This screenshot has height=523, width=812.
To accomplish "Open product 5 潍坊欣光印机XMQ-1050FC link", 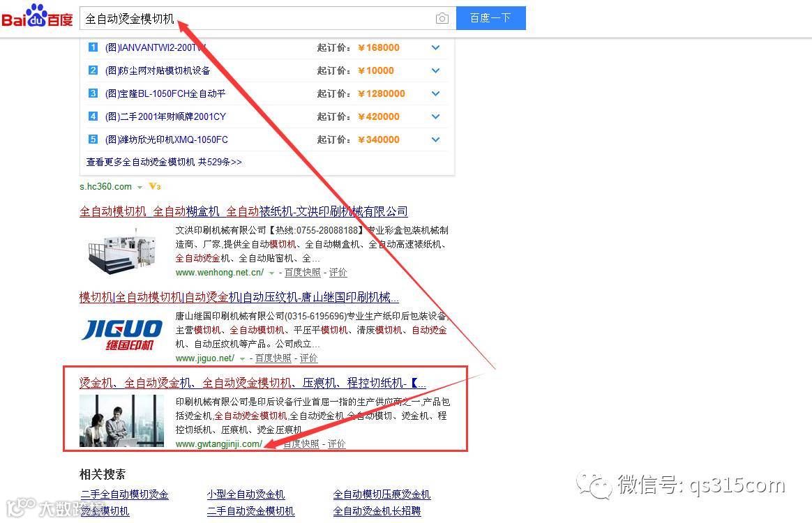I will coord(166,139).
